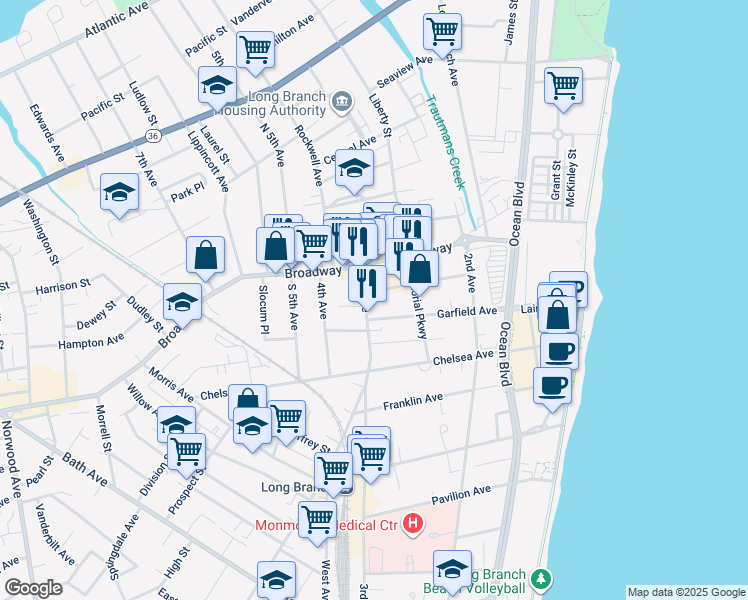This screenshot has height=600, width=748.
Task: Select the shopping cart marker near Atlantic Ave
Action: coord(256,52)
